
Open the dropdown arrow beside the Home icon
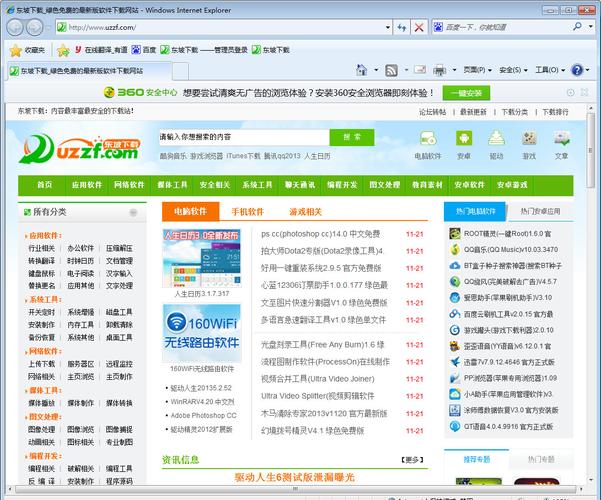376,70
